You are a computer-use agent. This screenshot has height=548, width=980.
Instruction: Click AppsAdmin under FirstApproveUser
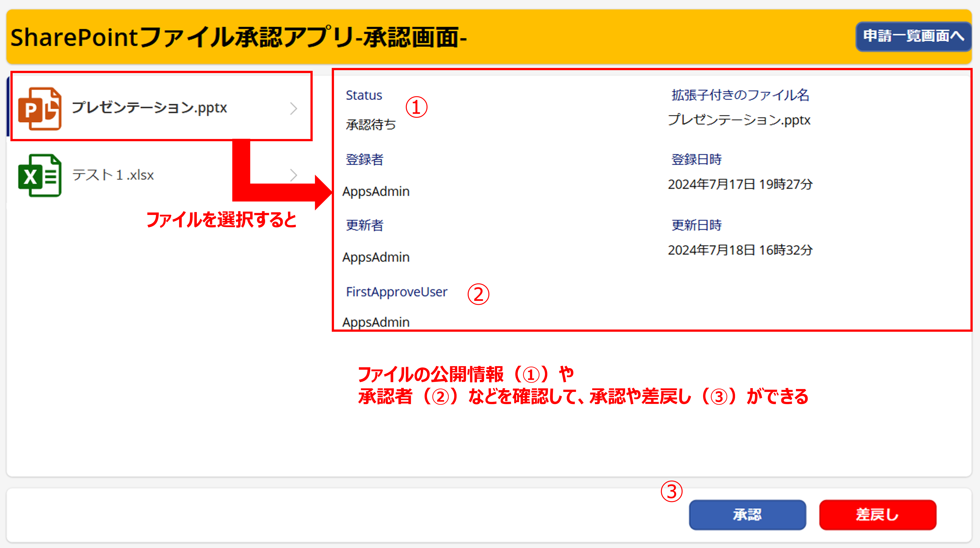pyautogui.click(x=376, y=322)
